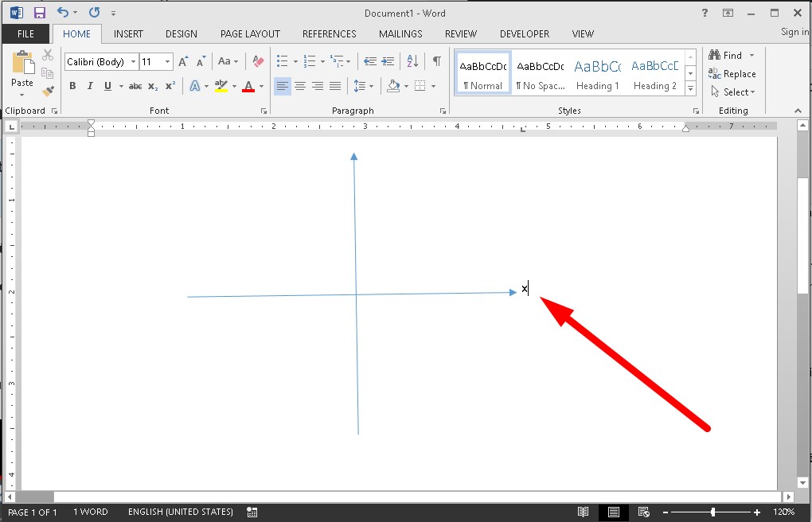The height and width of the screenshot is (522, 812).
Task: Click the Clear All Formatting eraser icon
Action: (257, 61)
